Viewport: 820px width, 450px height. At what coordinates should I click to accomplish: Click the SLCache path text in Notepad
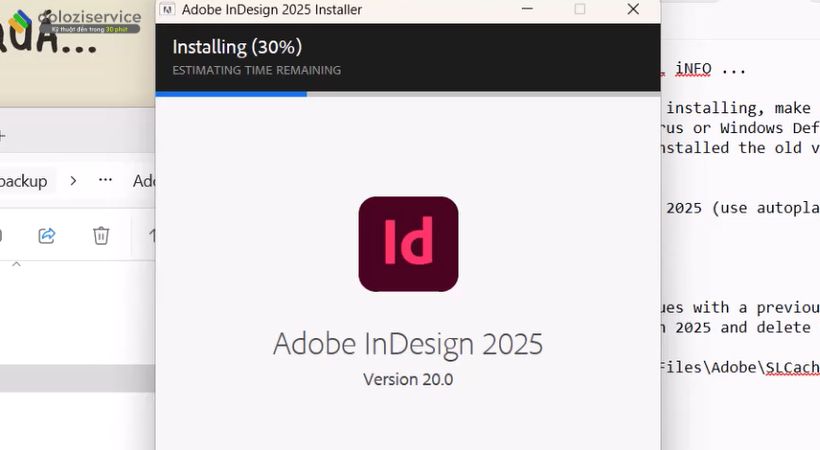(x=740, y=367)
